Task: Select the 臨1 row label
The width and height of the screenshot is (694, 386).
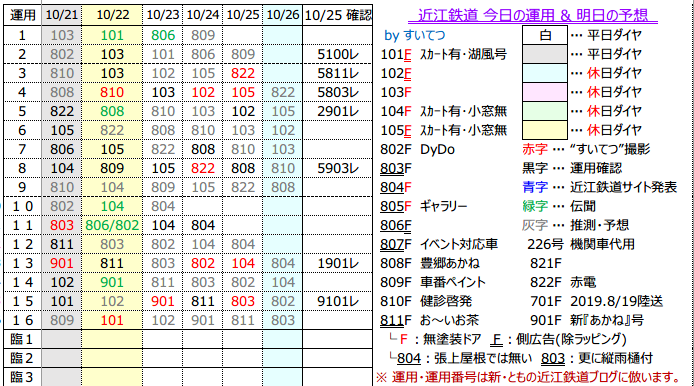Action: tap(22, 340)
